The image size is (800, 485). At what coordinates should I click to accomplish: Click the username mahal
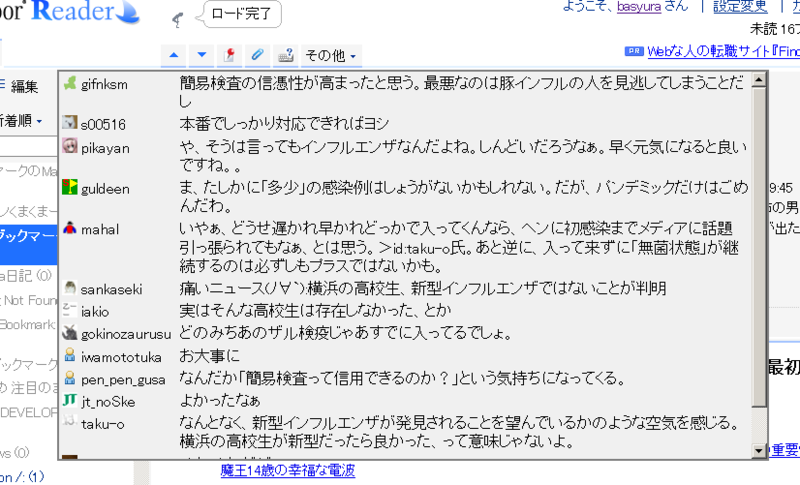pyautogui.click(x=100, y=229)
